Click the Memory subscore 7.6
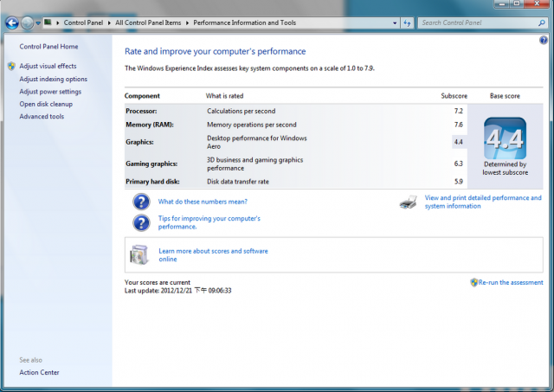Screen dimensions: 554x392 tap(458, 125)
